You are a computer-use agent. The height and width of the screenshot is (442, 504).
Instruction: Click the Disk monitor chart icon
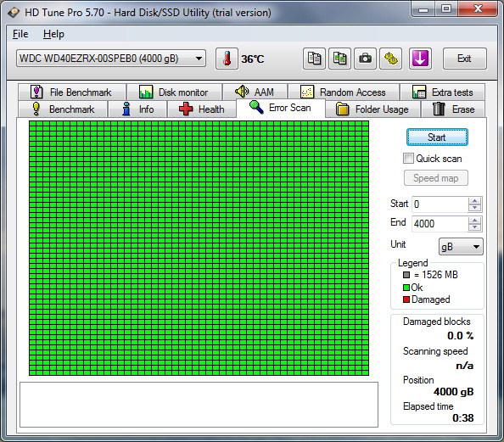pos(146,92)
